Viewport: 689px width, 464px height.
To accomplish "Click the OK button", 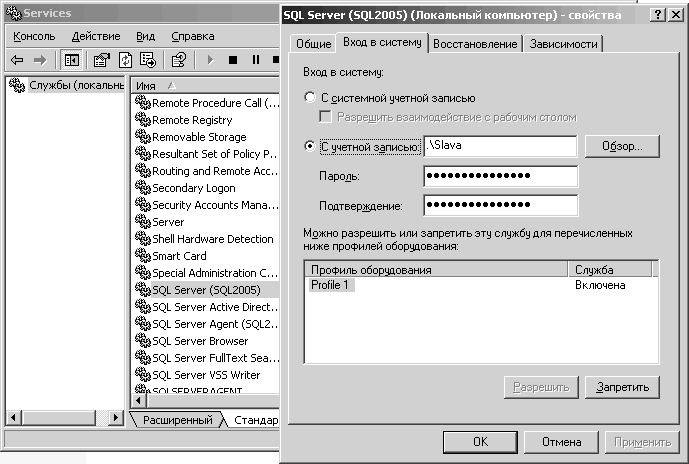I will click(x=480, y=441).
